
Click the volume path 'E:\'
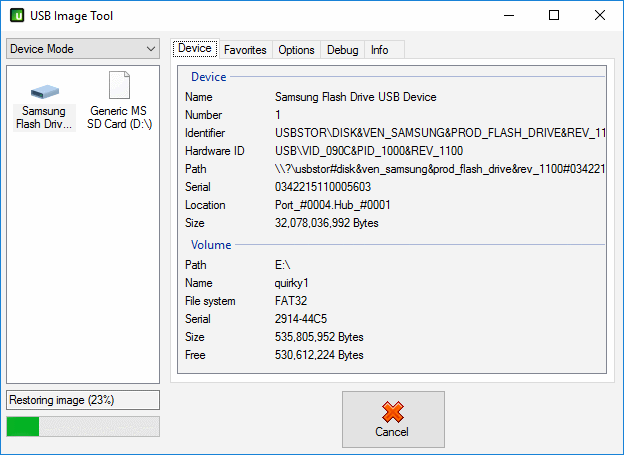pos(283,265)
